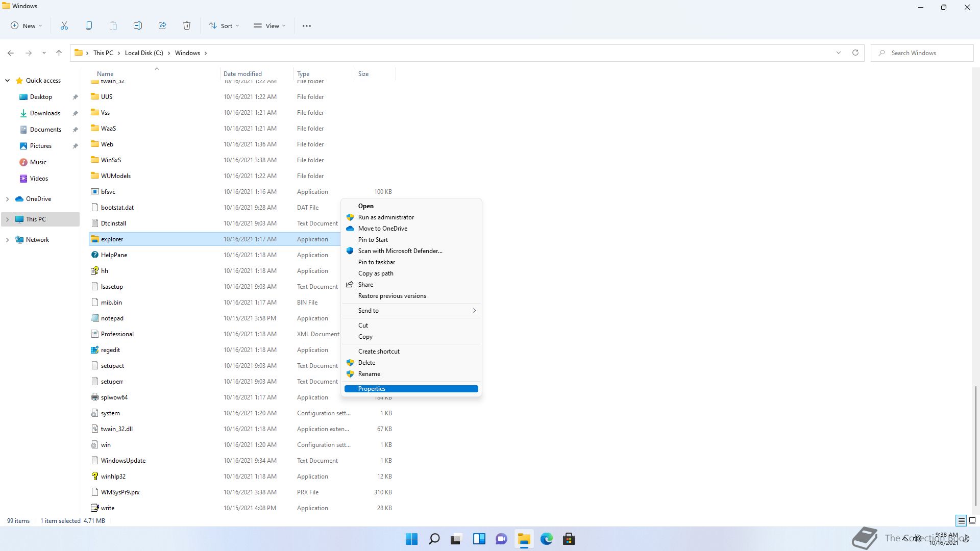Screen dimensions: 980x551
Task: Open Pictures in Quick access
Action: pyautogui.click(x=41, y=146)
